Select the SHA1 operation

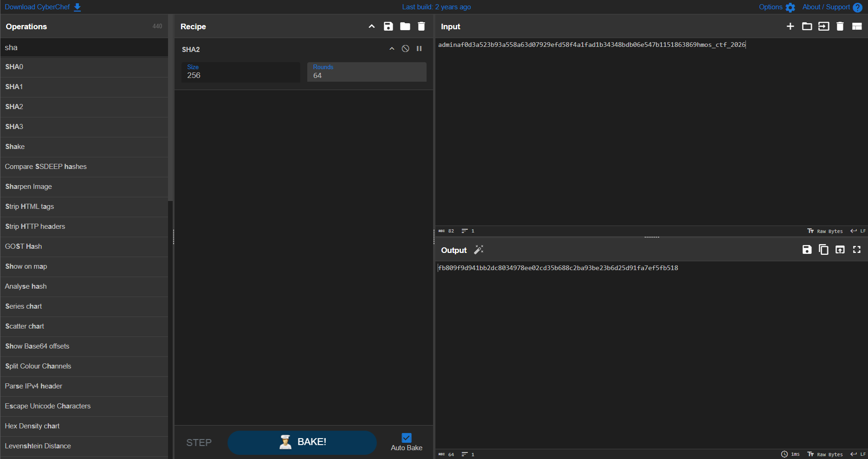tap(84, 87)
